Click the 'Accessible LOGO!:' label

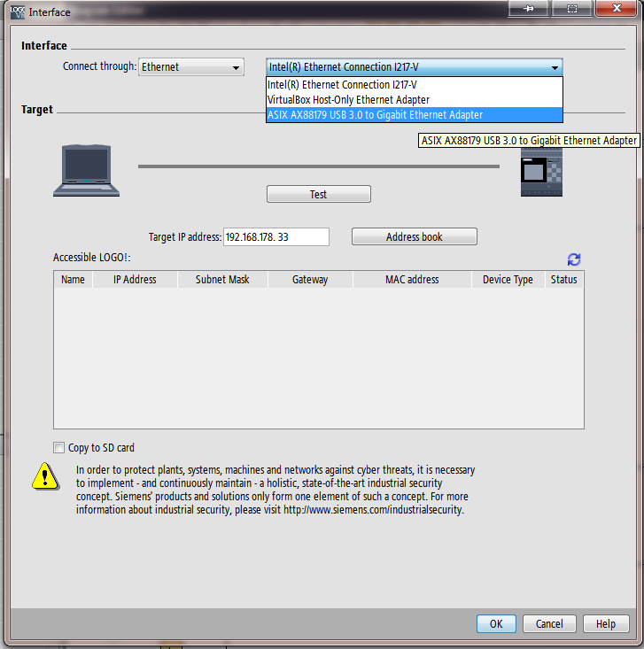pyautogui.click(x=91, y=258)
